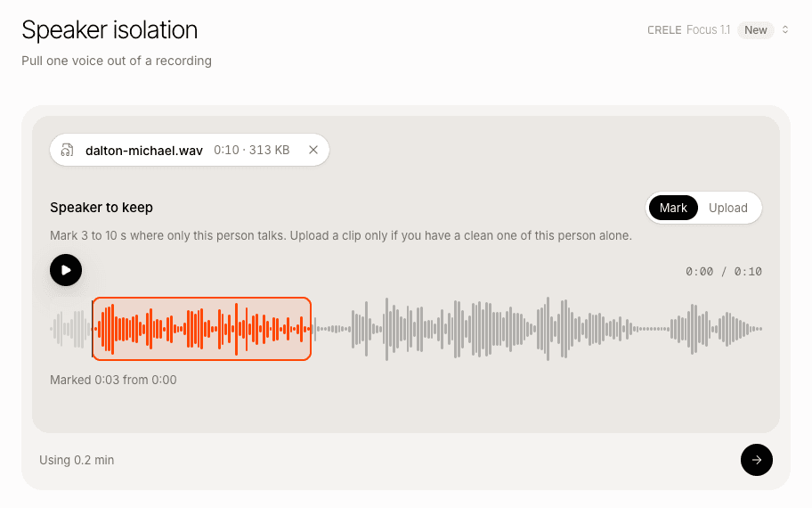Remove the dalton-michael.wav file
This screenshot has height=508, width=812.
point(313,150)
